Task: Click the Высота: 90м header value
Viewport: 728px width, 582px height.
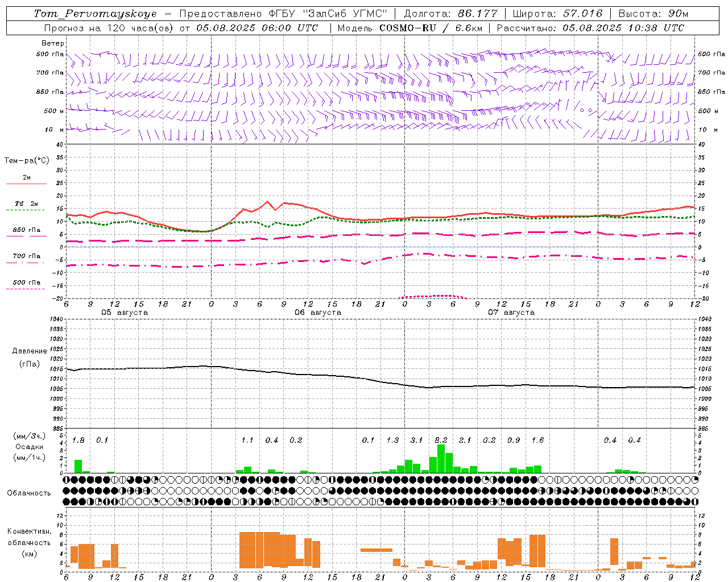Action: coord(653,14)
